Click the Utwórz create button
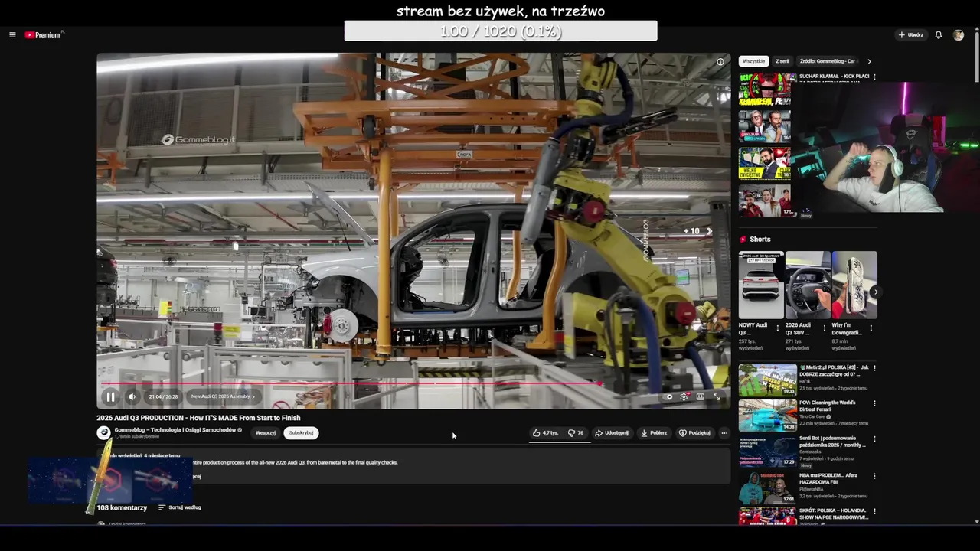This screenshot has width=980, height=551. [x=911, y=35]
